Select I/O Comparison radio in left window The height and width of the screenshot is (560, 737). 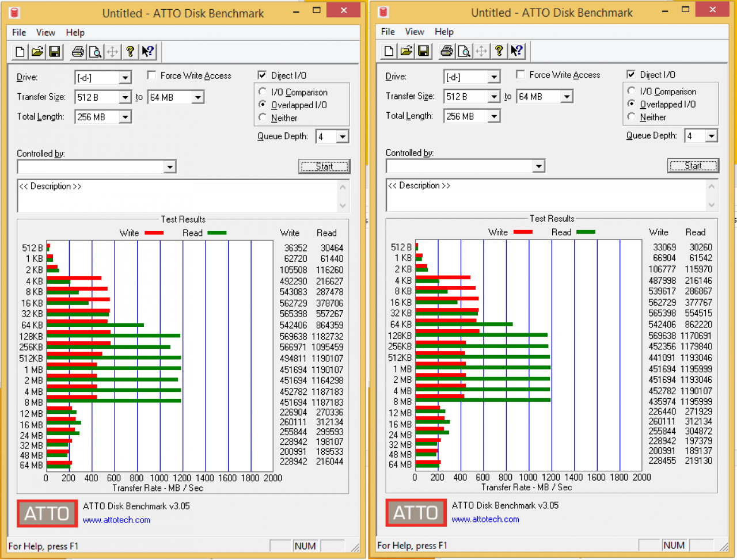[x=263, y=92]
